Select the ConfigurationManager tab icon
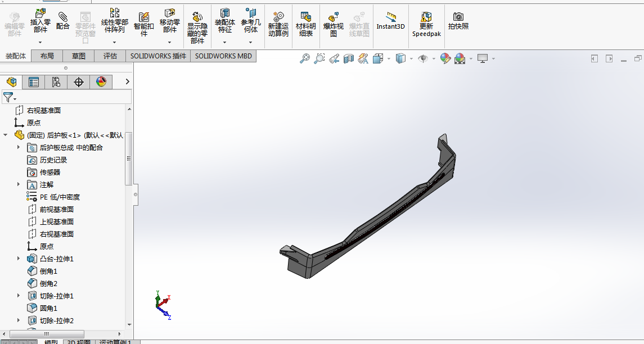This screenshot has width=644, height=344. [56, 82]
